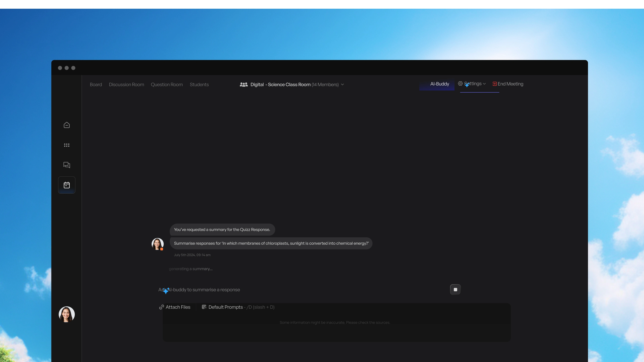Click the paperclip Attach Files icon
Viewport: 644px width, 362px height.
(x=162, y=307)
